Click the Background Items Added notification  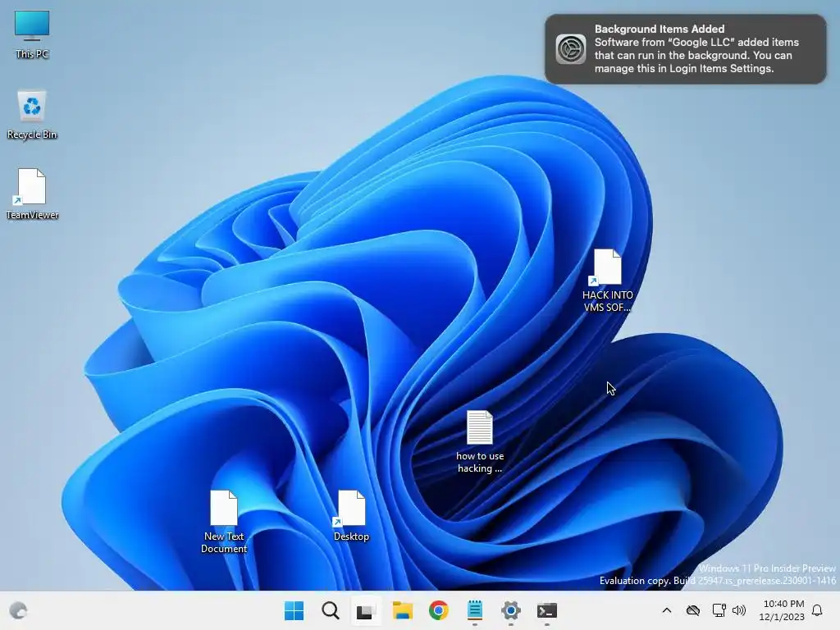tap(686, 48)
